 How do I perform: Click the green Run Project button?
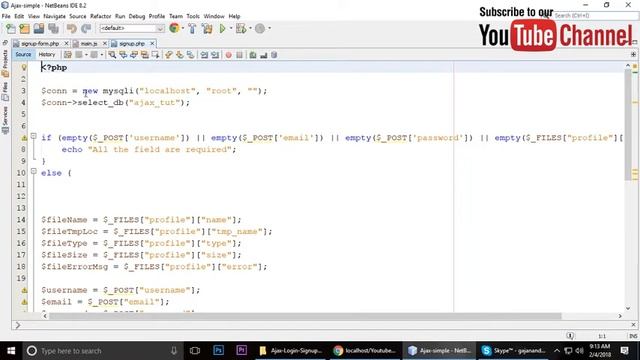coord(222,29)
